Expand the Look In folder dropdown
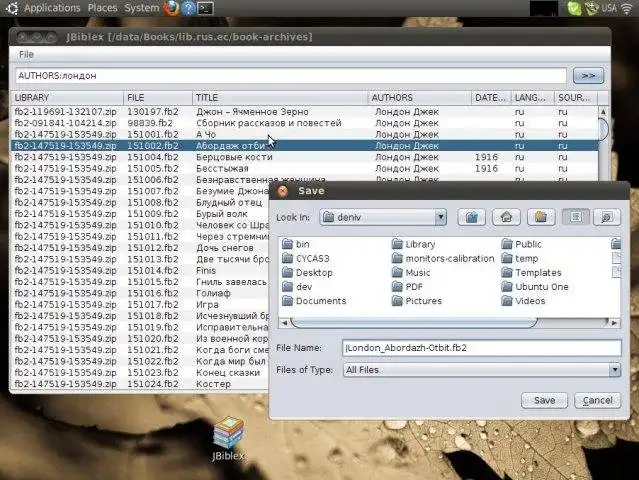The height and width of the screenshot is (480, 639). pos(440,217)
